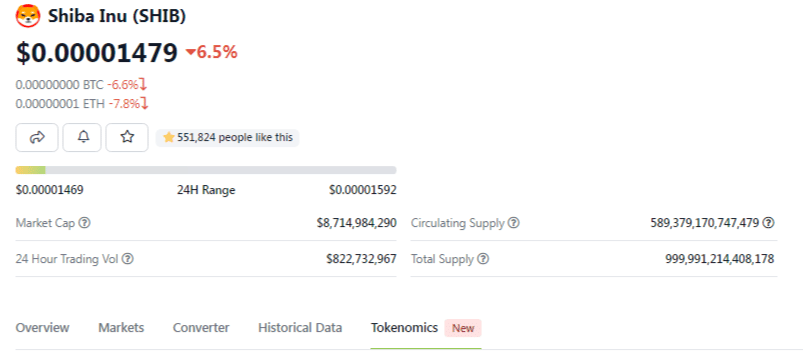803x360 pixels.
Task: Add SHIB to favorites with star icon
Action: point(127,137)
